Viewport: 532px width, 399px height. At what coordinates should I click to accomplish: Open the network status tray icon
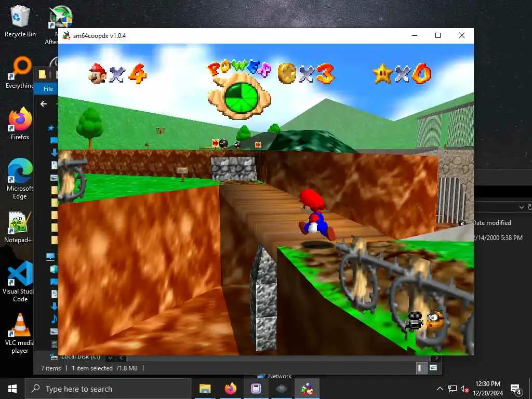[x=453, y=389]
